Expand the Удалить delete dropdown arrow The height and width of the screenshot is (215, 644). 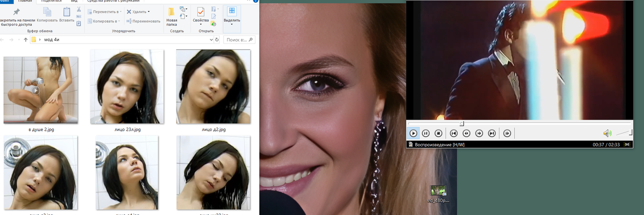coord(149,11)
